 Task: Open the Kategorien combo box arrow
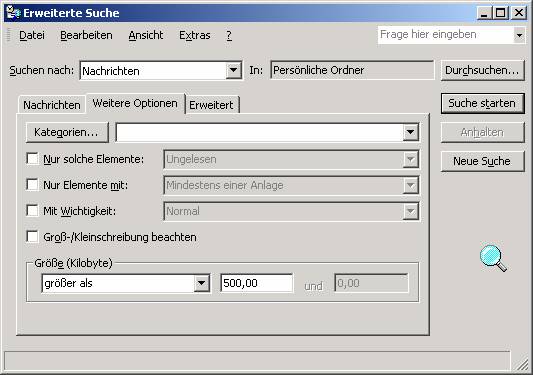click(x=410, y=132)
